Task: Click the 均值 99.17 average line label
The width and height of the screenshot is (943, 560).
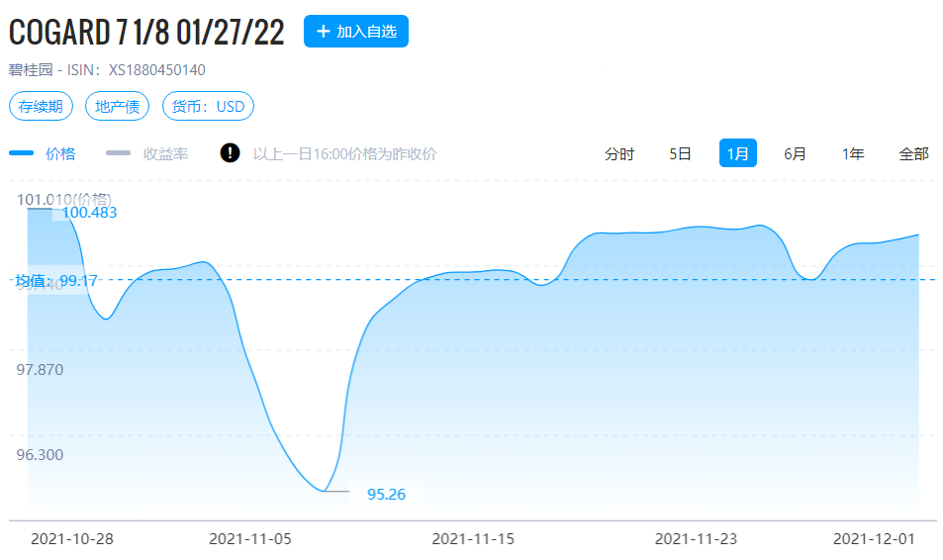Action: [x=56, y=281]
